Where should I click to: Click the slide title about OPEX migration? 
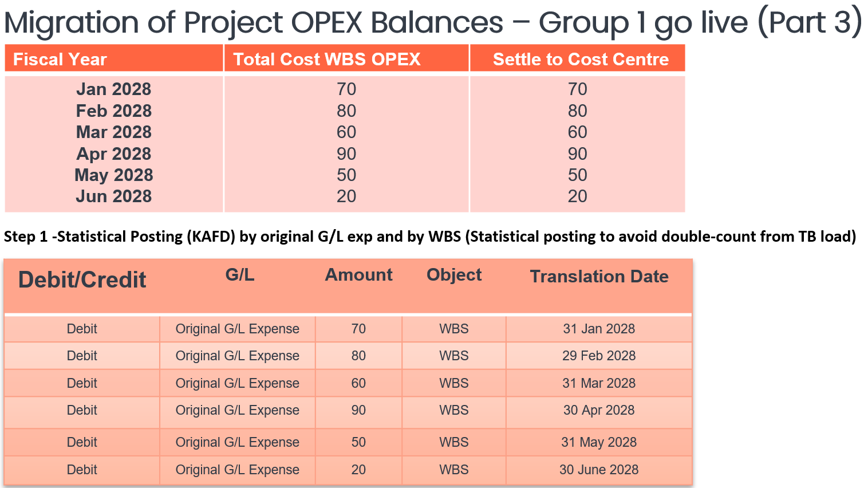click(x=433, y=23)
